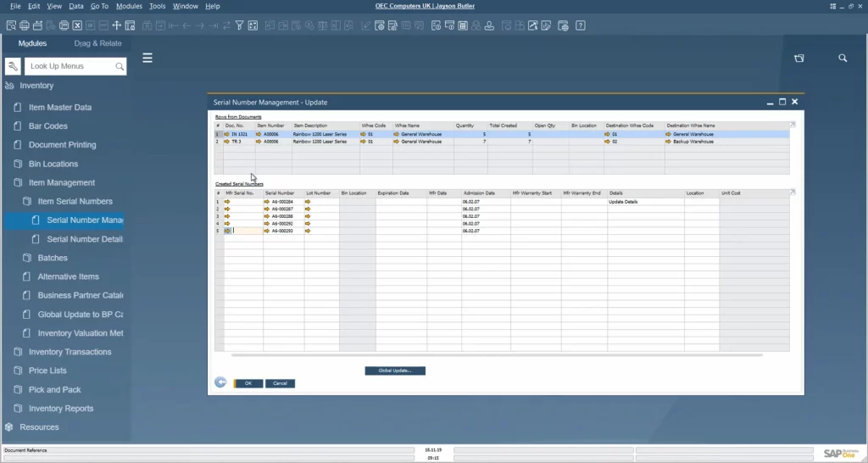Image resolution: width=868 pixels, height=463 pixels.
Task: Expand the Inventory Transactions folder
Action: pyautogui.click(x=19, y=352)
